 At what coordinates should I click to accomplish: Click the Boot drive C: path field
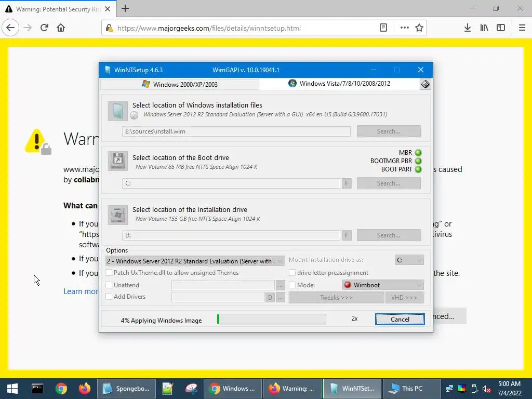pyautogui.click(x=231, y=183)
